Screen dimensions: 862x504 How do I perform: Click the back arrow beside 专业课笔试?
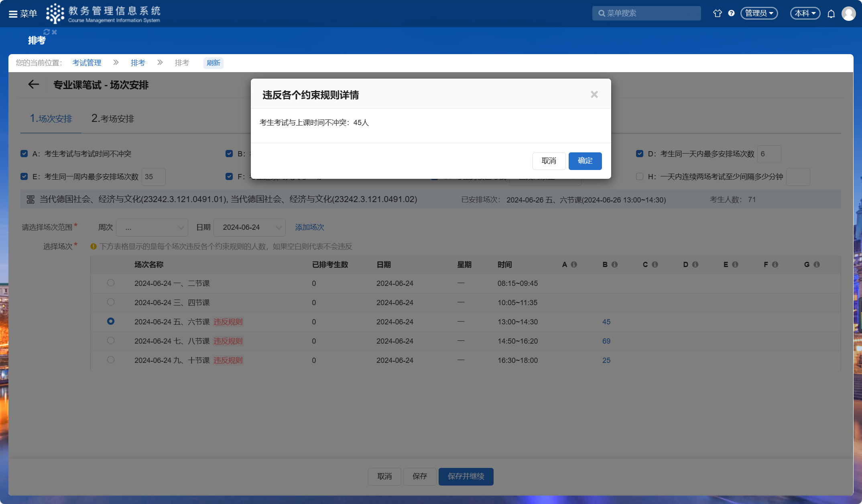click(33, 84)
